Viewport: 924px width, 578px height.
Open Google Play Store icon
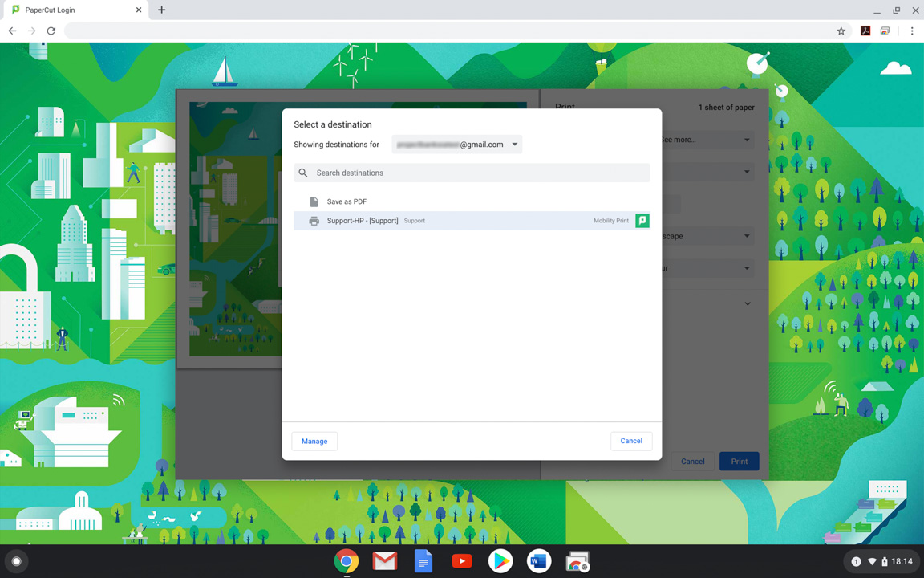click(x=500, y=561)
